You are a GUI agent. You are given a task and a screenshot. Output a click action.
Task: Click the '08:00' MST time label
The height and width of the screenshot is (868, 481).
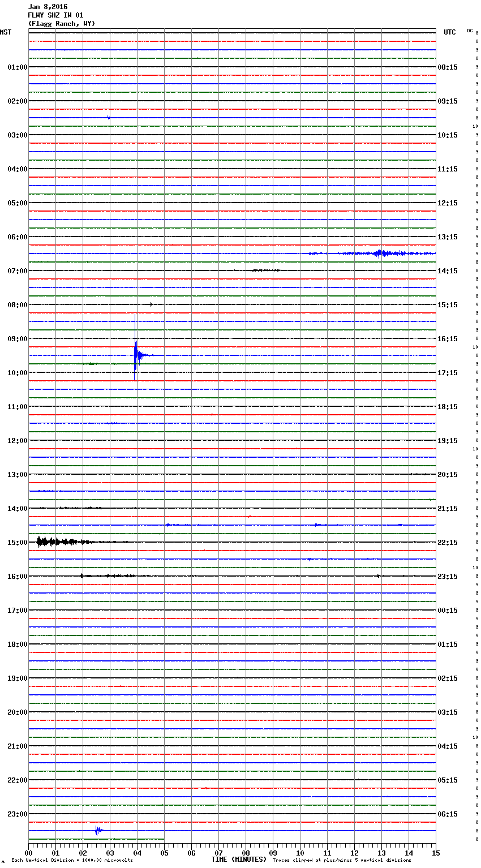pos(18,305)
